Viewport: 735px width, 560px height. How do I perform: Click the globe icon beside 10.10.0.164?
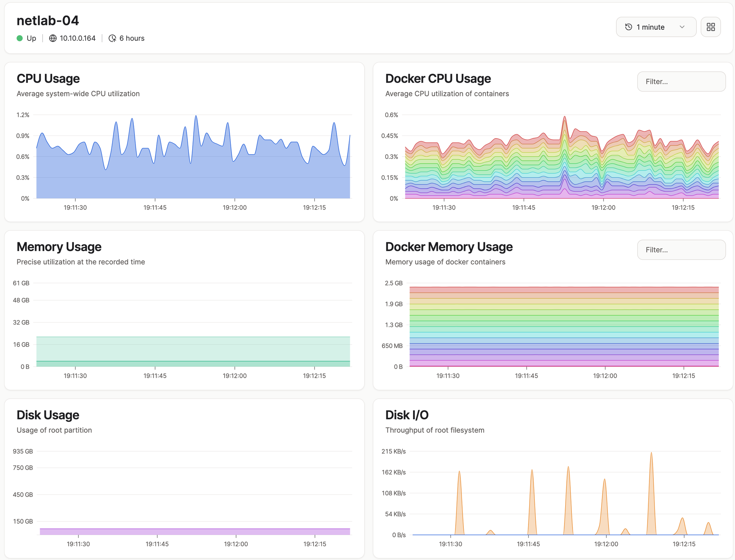[53, 38]
